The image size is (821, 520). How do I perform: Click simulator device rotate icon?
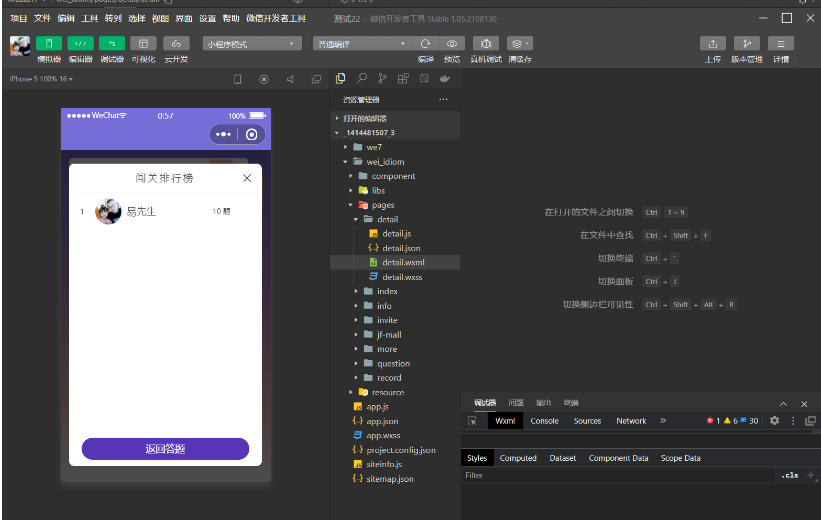[x=238, y=79]
